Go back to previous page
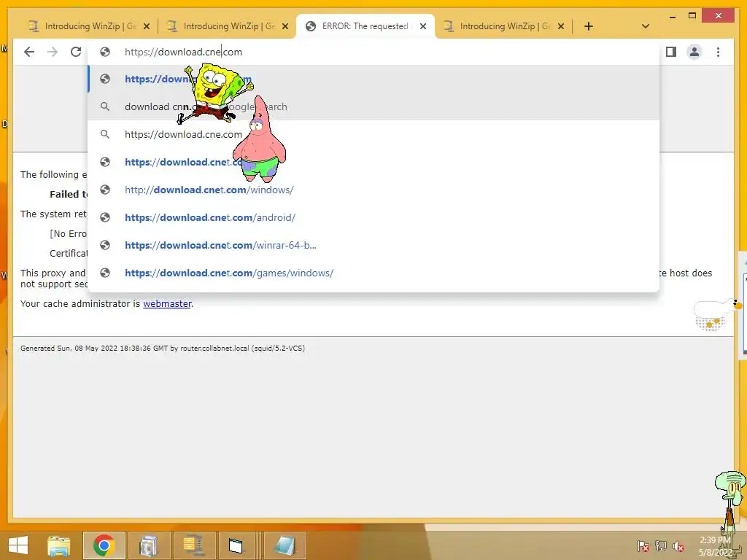 click(x=29, y=52)
